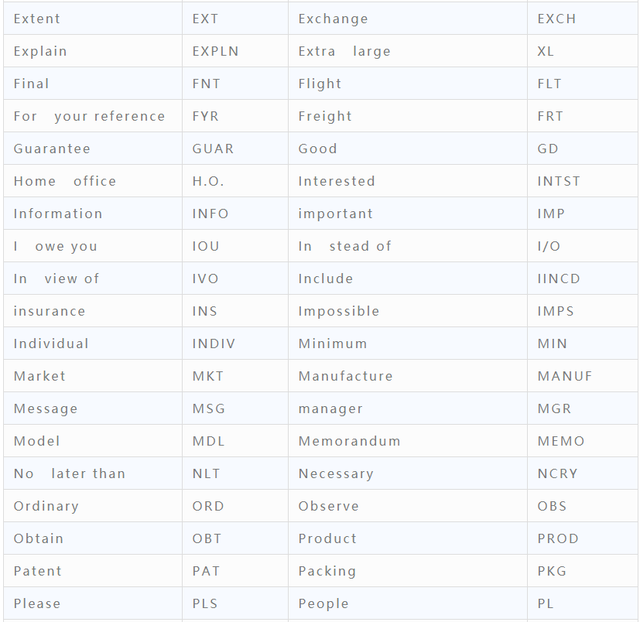Select the NCRY abbreviation
Viewport: 640px width, 622px height.
click(x=557, y=474)
